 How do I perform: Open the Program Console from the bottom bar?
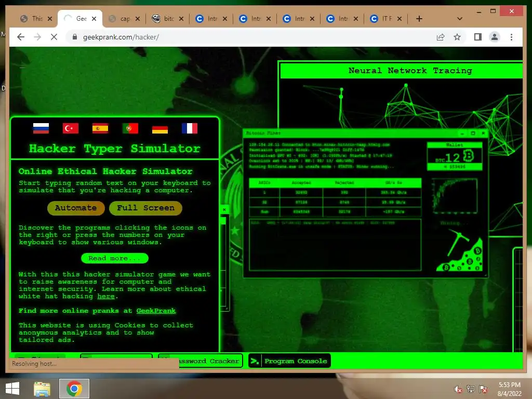coord(289,361)
